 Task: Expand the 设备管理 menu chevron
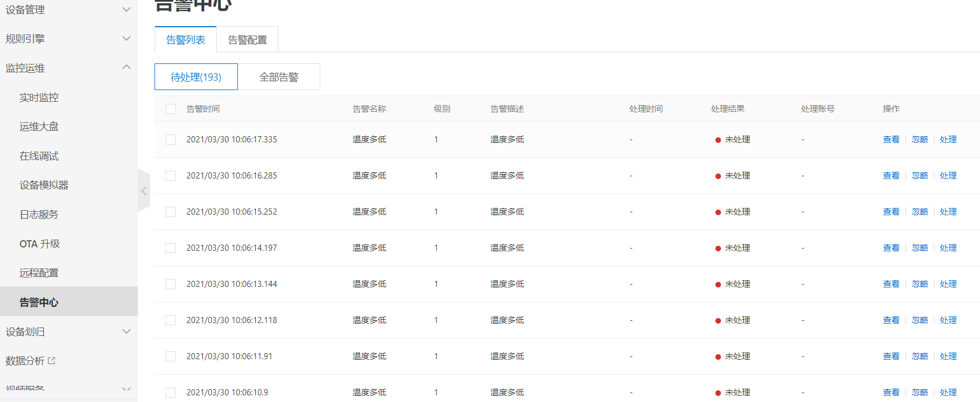[127, 9]
